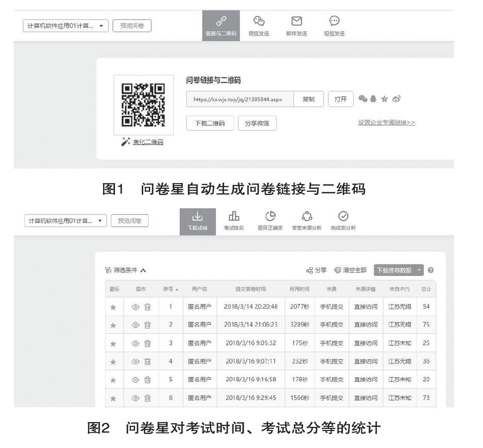The width and height of the screenshot is (483, 448).
Task: Delete record 2 with trash icon
Action: pyautogui.click(x=147, y=325)
